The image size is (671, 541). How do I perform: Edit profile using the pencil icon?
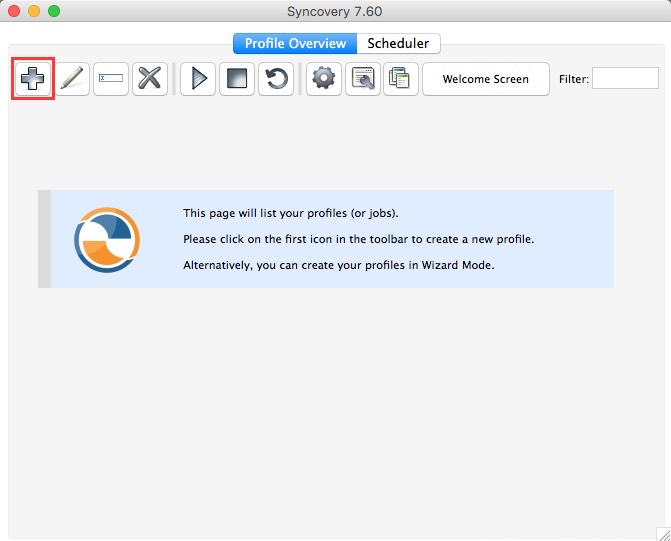(x=72, y=79)
